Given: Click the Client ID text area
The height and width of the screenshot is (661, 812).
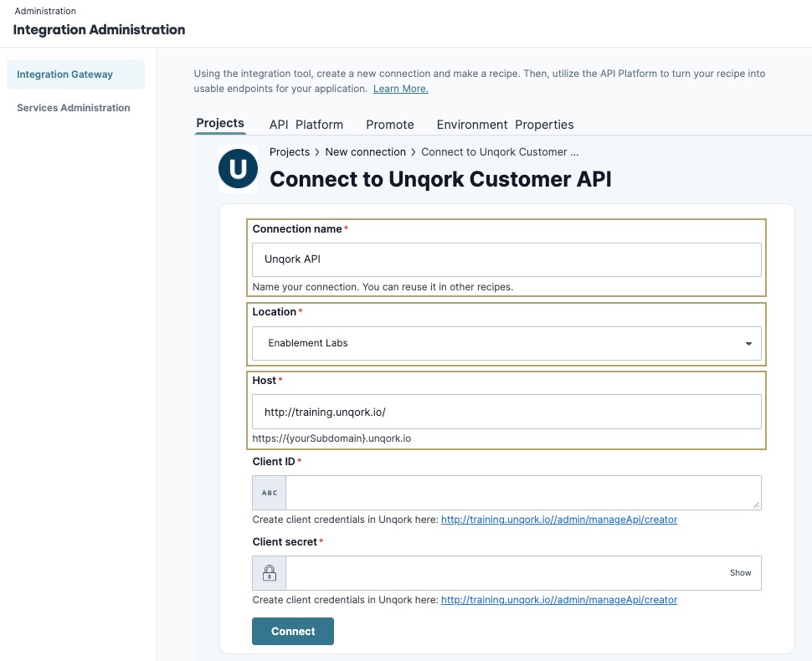Looking at the screenshot, I should (523, 493).
